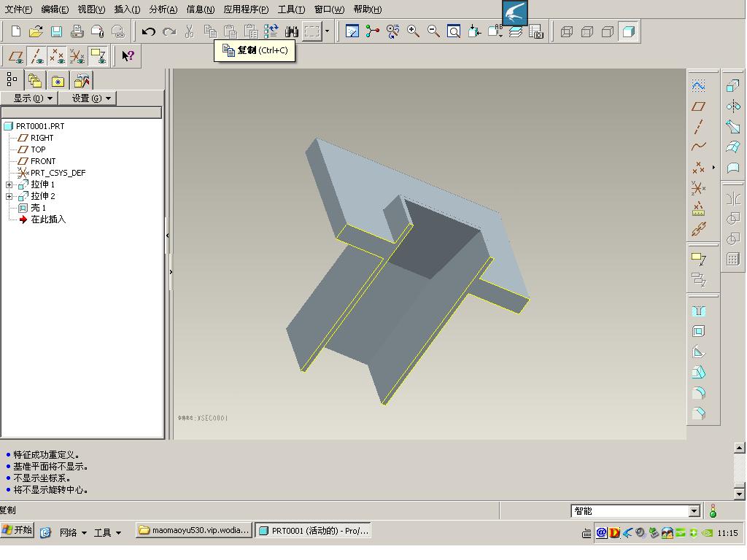Switch to PRT0001 Pro/E taskbar window

tap(313, 531)
